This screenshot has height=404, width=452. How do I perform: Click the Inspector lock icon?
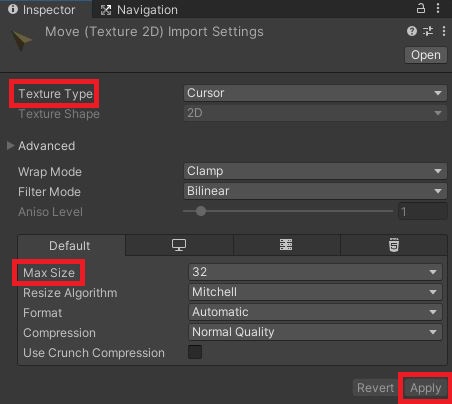click(x=421, y=8)
